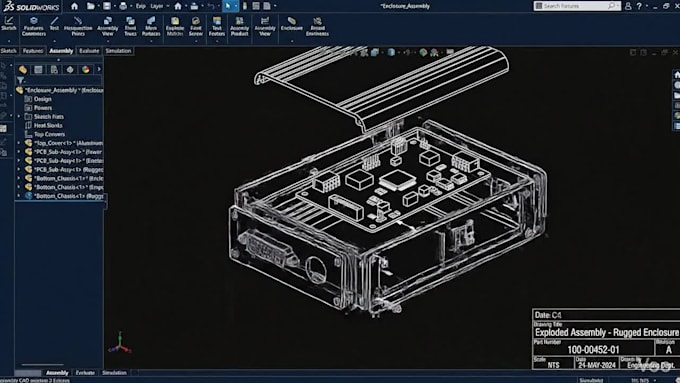Click the Home icon beside the SolidWorks logo
Viewport: 680px width, 383px height.
75,6
